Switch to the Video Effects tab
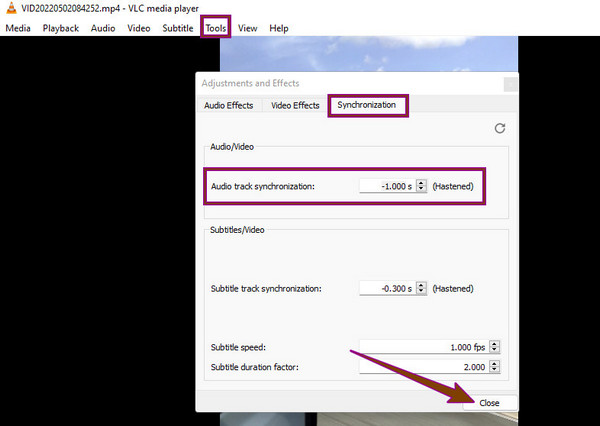600x426 pixels. coord(295,106)
